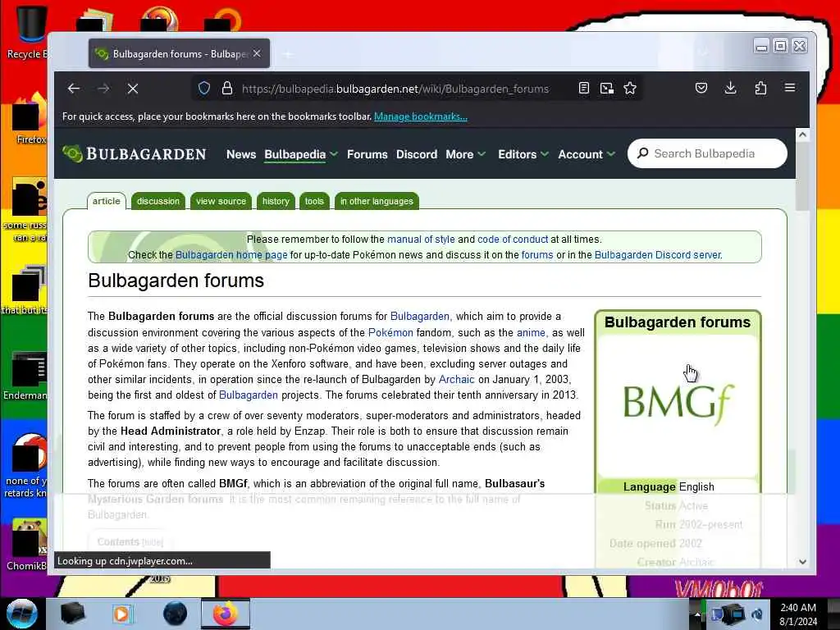This screenshot has height=630, width=840.
Task: Open the Bulbagarden Discord server link
Action: point(658,254)
